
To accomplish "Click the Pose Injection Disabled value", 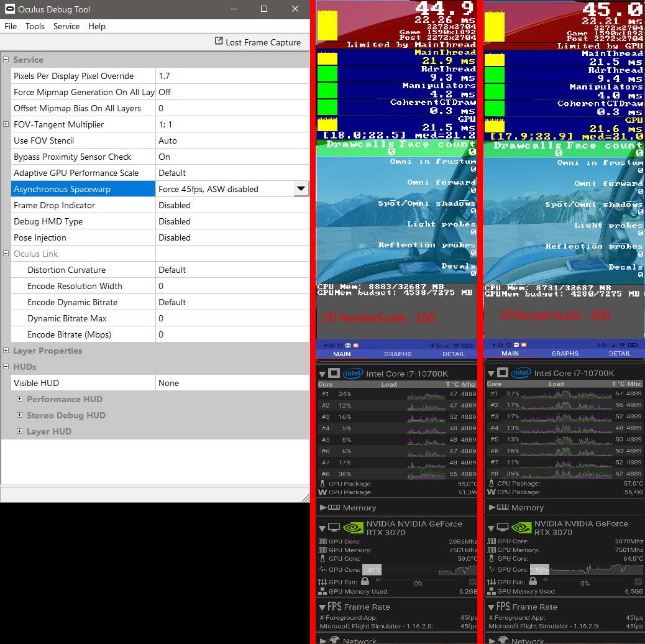I will 232,237.
